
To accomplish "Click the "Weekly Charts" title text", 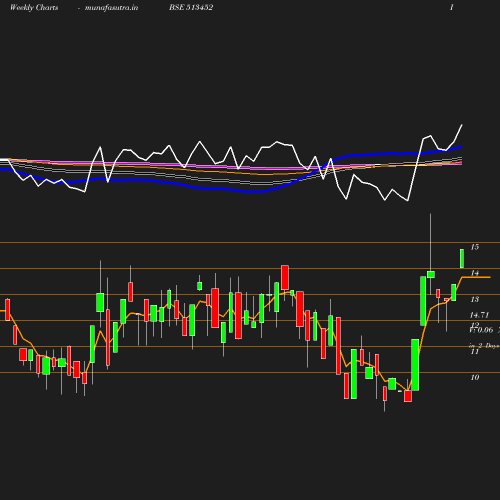I will (x=34, y=8).
